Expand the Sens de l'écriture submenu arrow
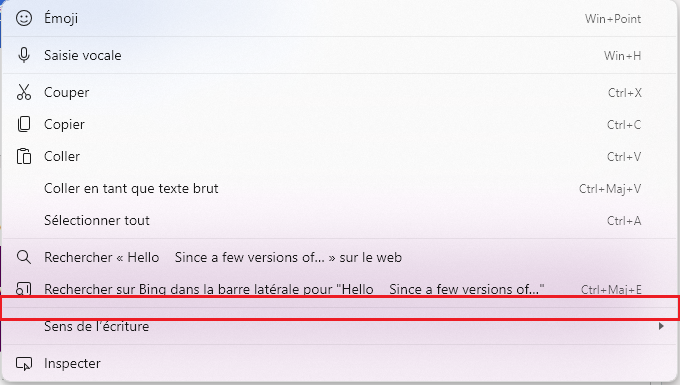This screenshot has width=680, height=385. tap(661, 326)
